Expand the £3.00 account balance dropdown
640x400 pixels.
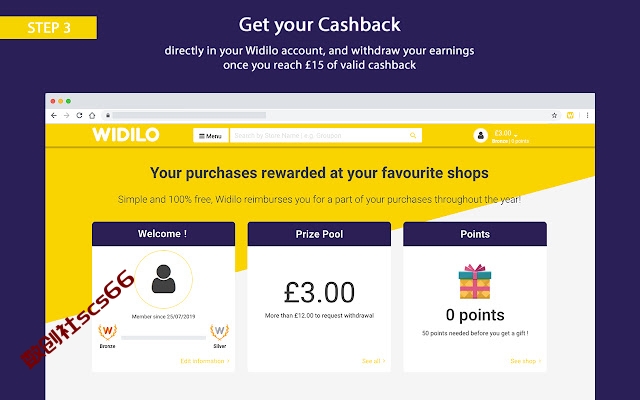click(506, 133)
